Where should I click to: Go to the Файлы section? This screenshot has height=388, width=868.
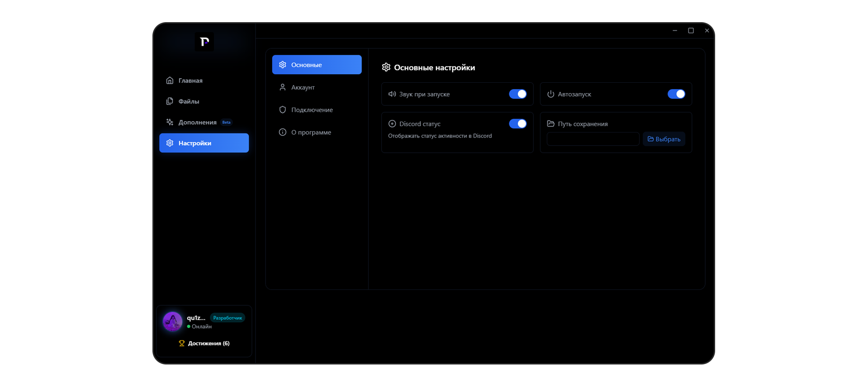pyautogui.click(x=204, y=101)
